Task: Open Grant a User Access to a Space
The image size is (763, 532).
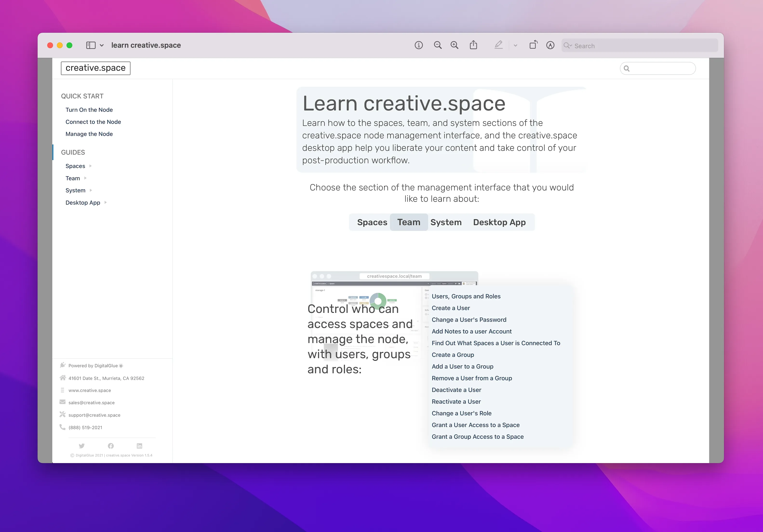Action: point(475,425)
